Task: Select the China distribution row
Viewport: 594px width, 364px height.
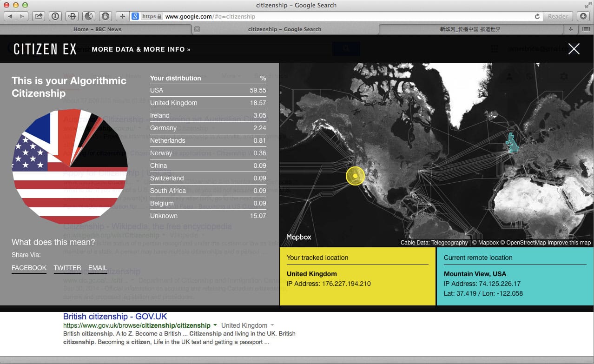Action: tap(208, 165)
